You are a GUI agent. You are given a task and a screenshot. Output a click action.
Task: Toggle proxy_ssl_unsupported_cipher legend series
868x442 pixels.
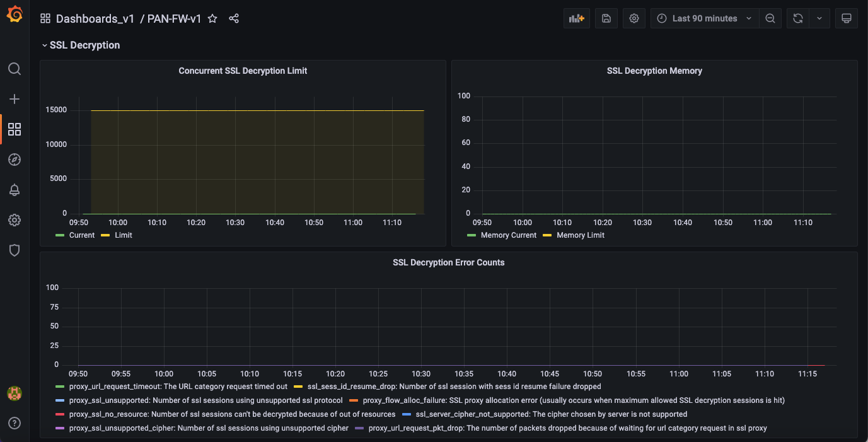click(x=209, y=428)
